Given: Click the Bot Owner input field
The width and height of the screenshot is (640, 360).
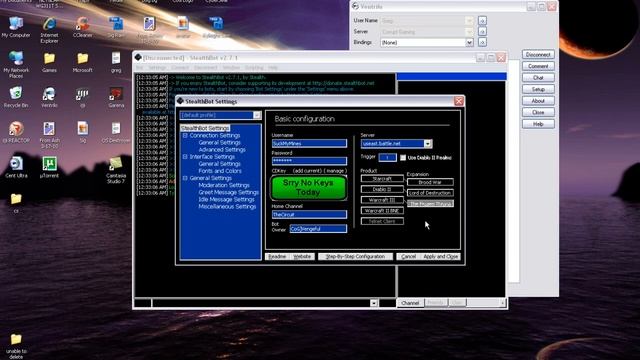Looking at the screenshot, I should point(318,229).
